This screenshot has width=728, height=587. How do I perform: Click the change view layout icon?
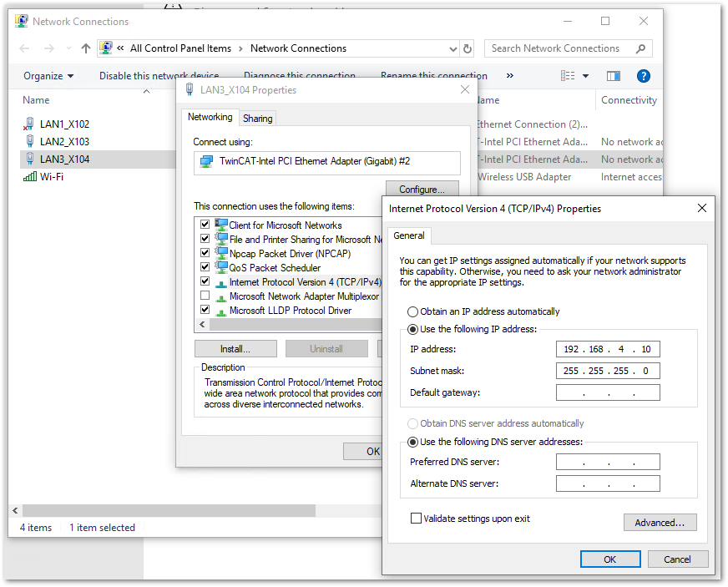coord(568,76)
